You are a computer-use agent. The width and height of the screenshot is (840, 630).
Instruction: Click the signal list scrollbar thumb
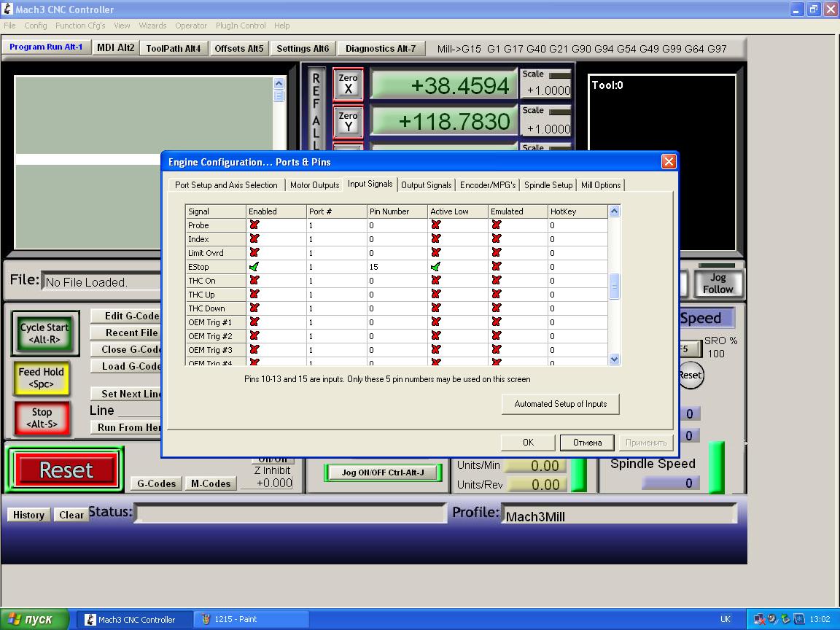tap(615, 287)
